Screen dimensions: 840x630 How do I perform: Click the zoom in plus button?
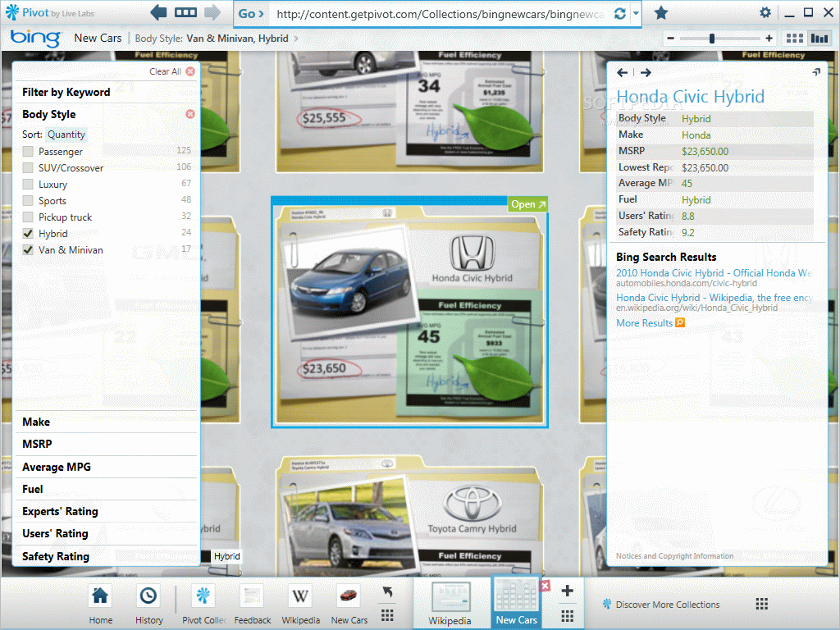coord(769,38)
